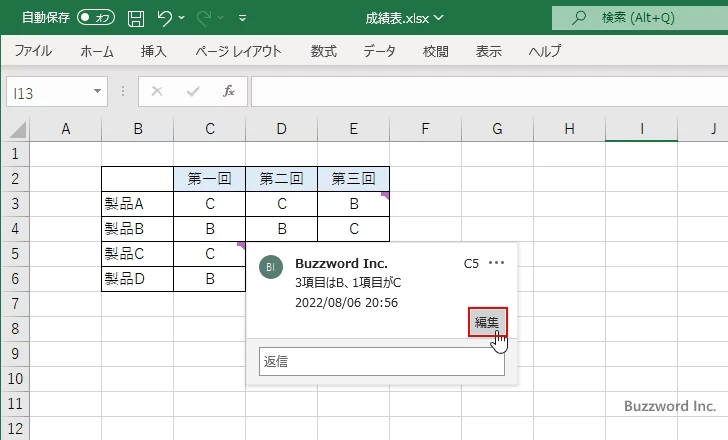The height and width of the screenshot is (440, 728).
Task: Click the BI avatar in the comment
Action: (x=271, y=267)
